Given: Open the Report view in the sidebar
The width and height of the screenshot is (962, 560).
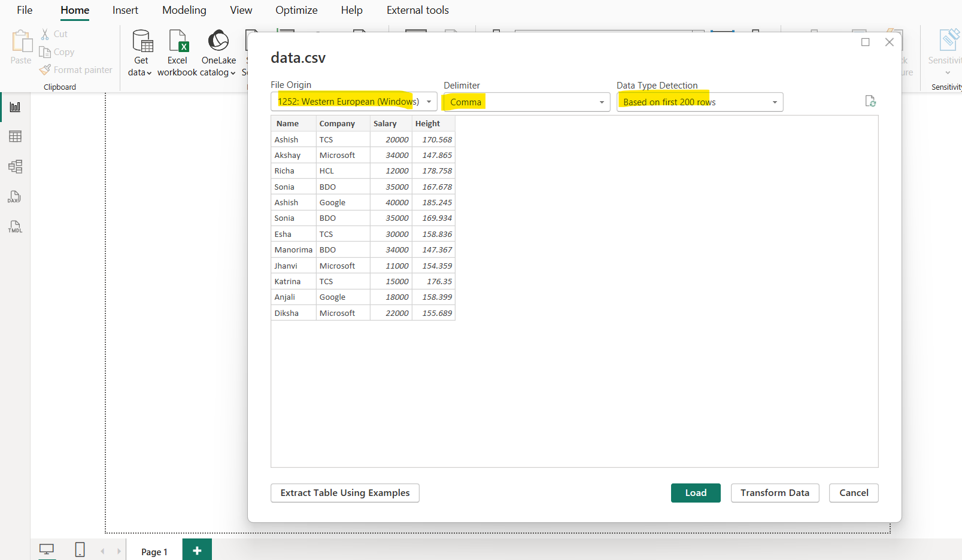Looking at the screenshot, I should (14, 106).
